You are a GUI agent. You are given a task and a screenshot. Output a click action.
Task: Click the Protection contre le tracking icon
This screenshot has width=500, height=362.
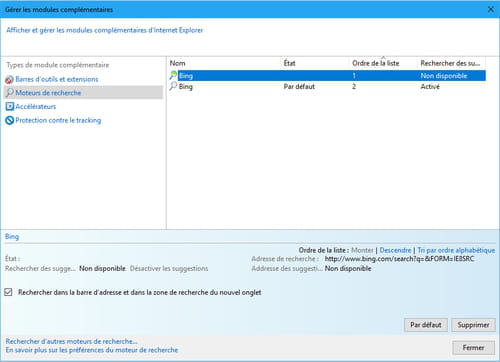(x=10, y=120)
